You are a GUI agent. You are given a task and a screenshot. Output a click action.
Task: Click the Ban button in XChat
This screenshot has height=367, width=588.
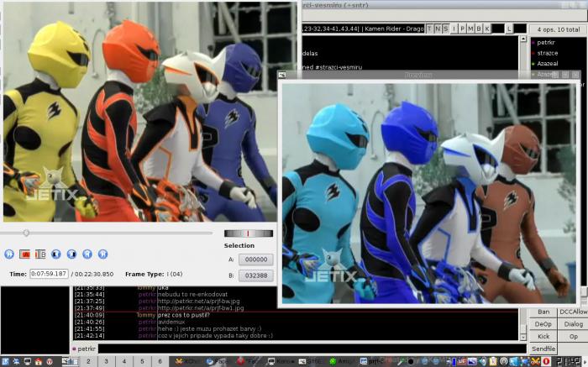[543, 312]
